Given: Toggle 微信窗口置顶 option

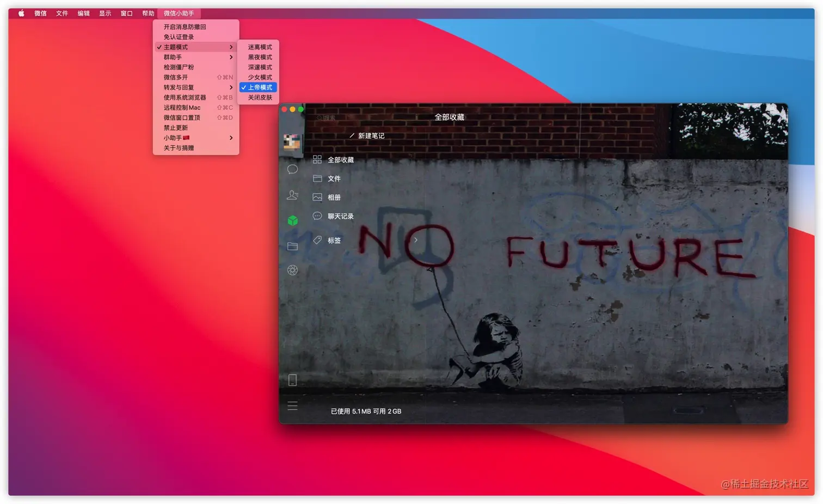Looking at the screenshot, I should (x=196, y=118).
